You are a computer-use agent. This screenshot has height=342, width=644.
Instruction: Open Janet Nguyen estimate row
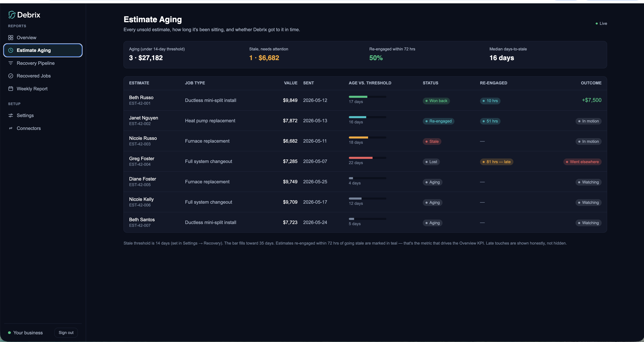[x=365, y=121]
